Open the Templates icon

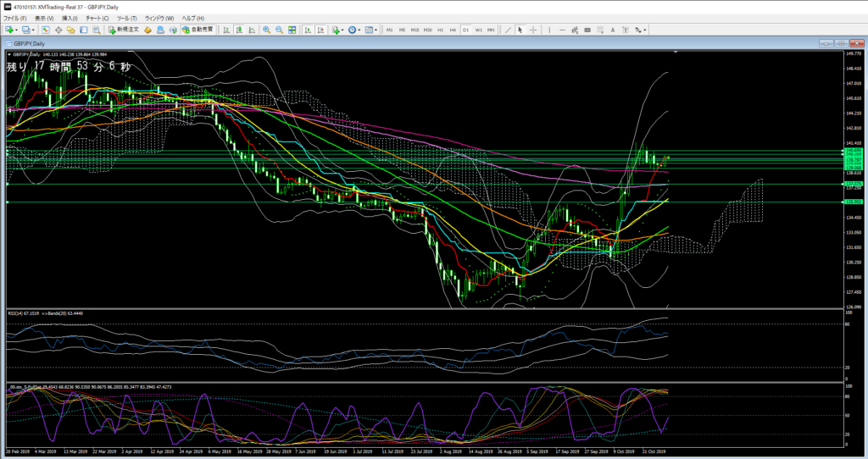(x=369, y=30)
